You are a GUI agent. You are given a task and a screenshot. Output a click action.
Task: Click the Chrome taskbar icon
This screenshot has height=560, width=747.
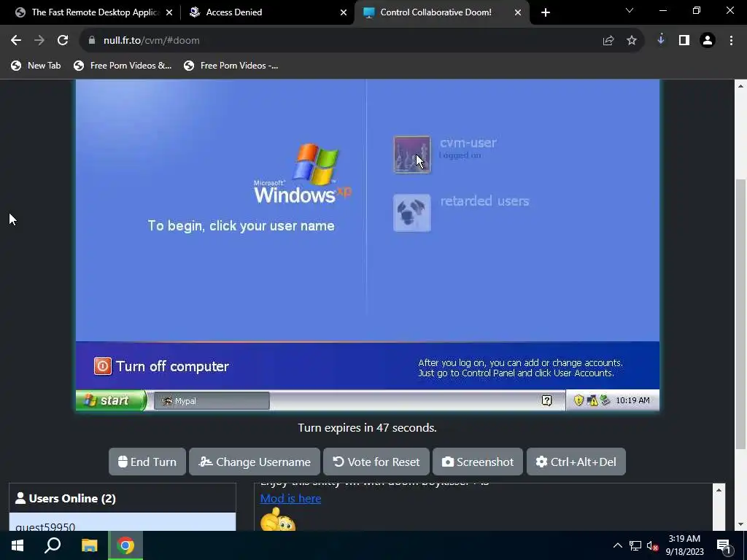coord(125,545)
